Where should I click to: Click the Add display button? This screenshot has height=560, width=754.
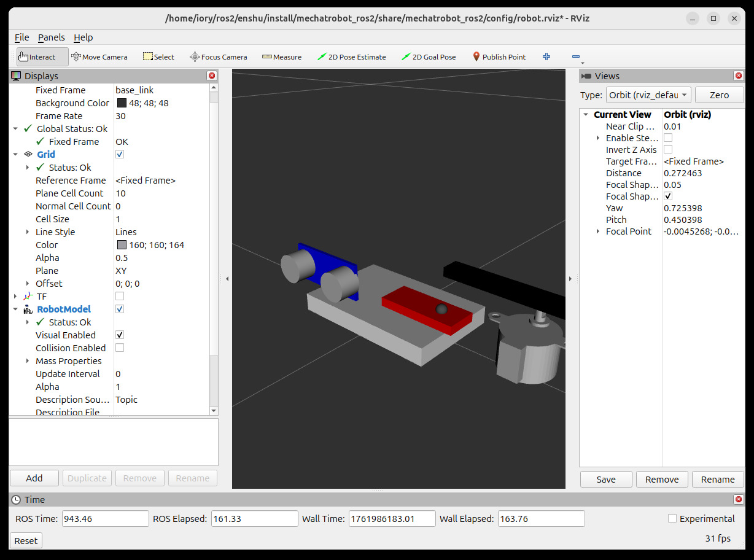pos(34,478)
